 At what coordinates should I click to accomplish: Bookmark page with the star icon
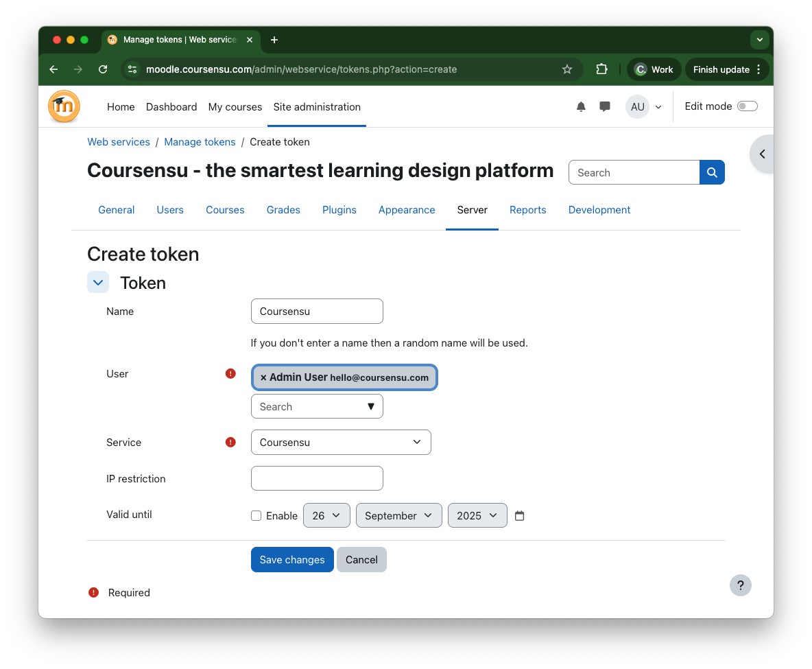pyautogui.click(x=567, y=69)
